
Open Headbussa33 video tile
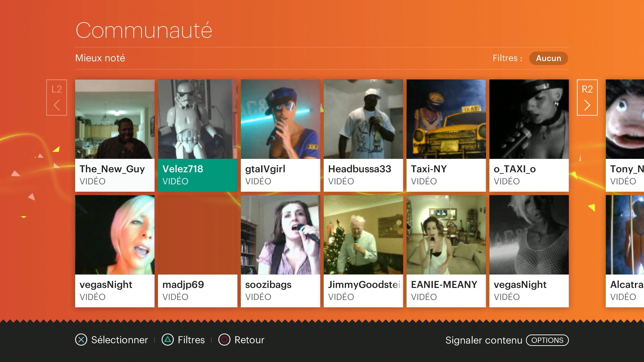coord(363,135)
